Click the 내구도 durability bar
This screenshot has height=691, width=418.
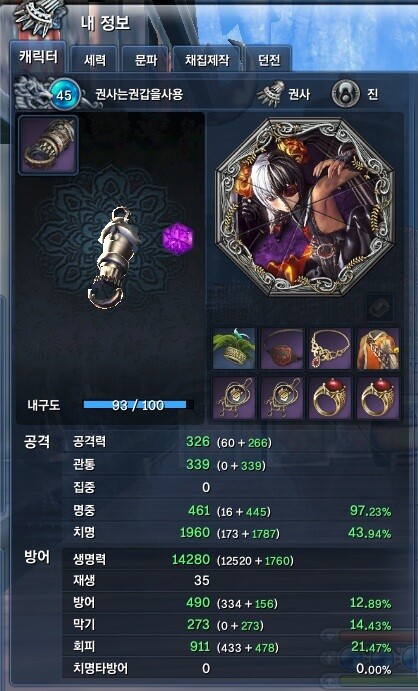138,405
